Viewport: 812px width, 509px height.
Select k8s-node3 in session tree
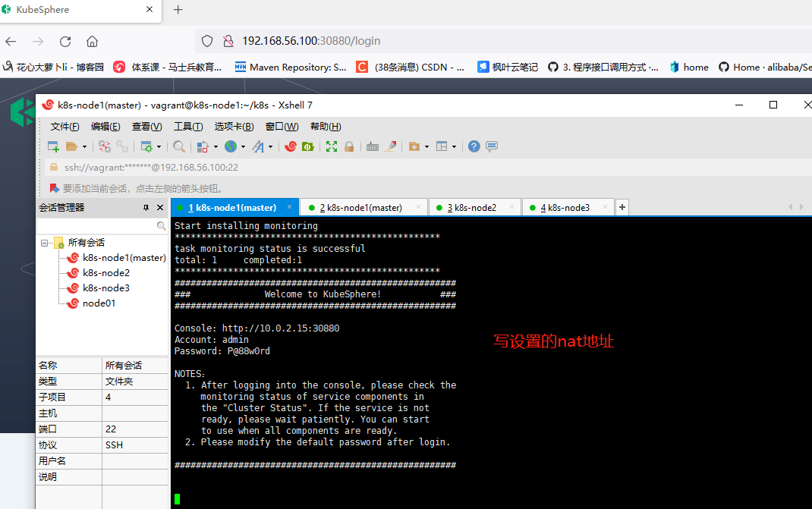pos(106,288)
